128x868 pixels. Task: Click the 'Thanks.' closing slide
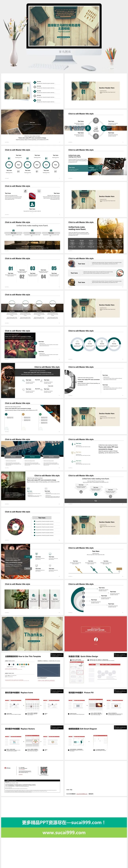(x=32, y=633)
